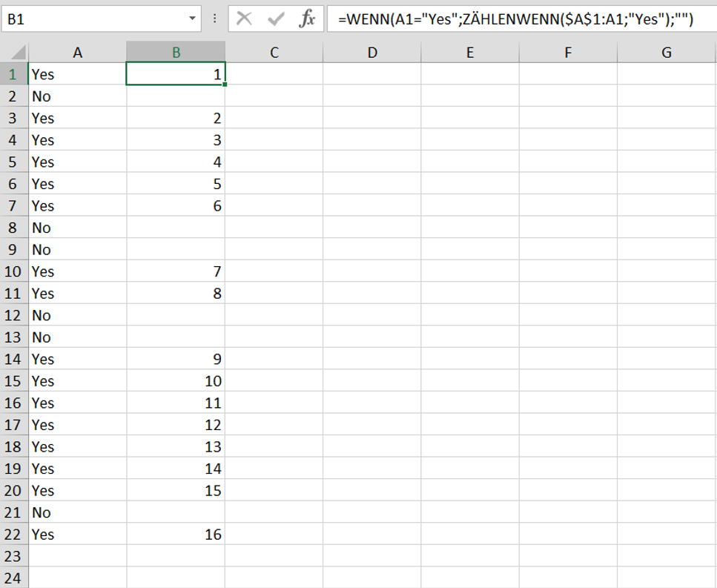
Task: Select row 12 header
Action: coord(13,315)
